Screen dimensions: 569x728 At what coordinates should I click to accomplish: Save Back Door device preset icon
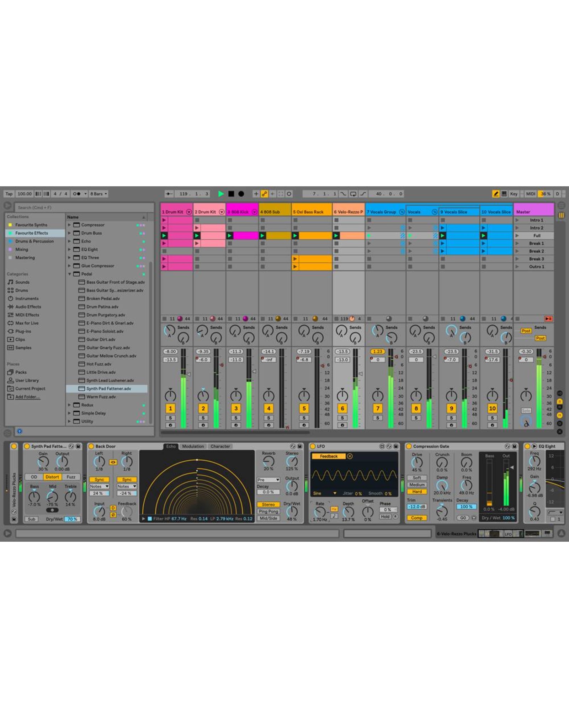300,446
